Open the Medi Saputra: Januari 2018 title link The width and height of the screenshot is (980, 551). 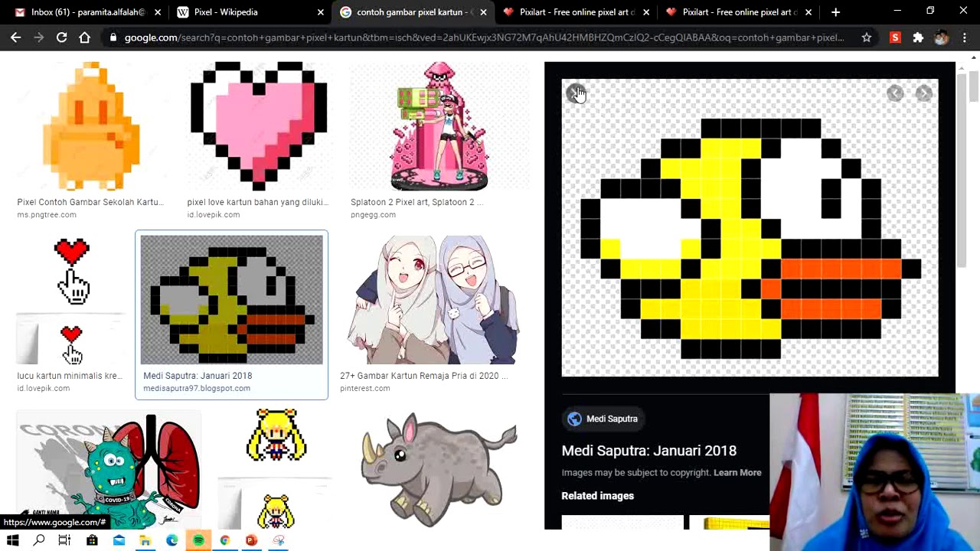(x=648, y=451)
